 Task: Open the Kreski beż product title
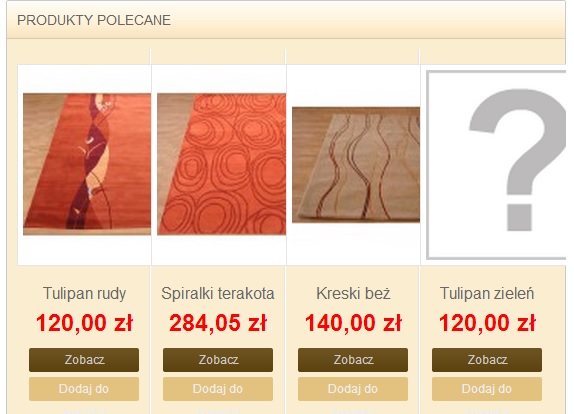pyautogui.click(x=353, y=294)
